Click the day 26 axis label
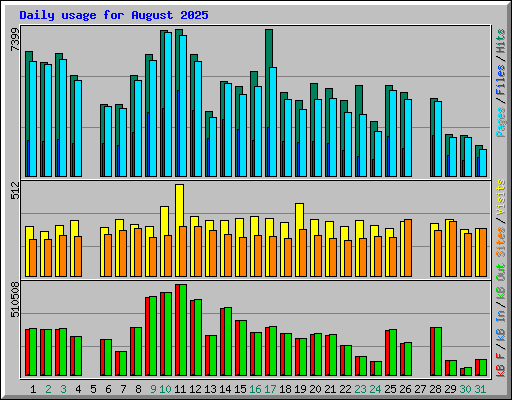The width and height of the screenshot is (512, 400). click(x=405, y=389)
